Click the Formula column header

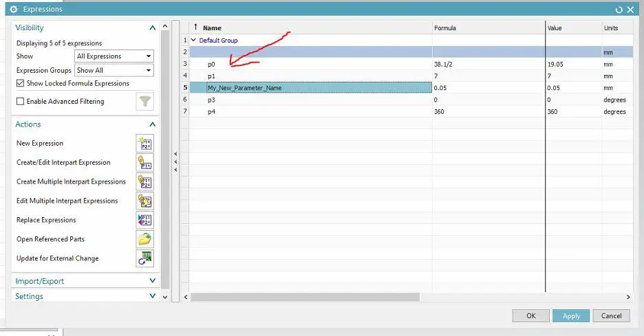(x=489, y=28)
